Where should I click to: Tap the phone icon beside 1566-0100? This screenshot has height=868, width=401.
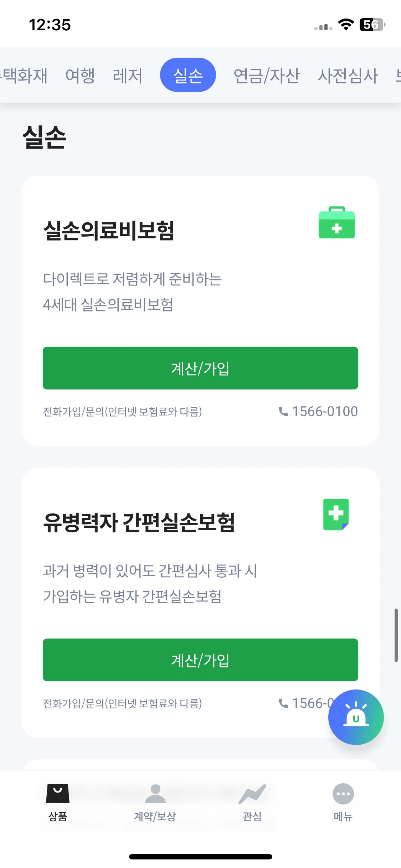[283, 412]
